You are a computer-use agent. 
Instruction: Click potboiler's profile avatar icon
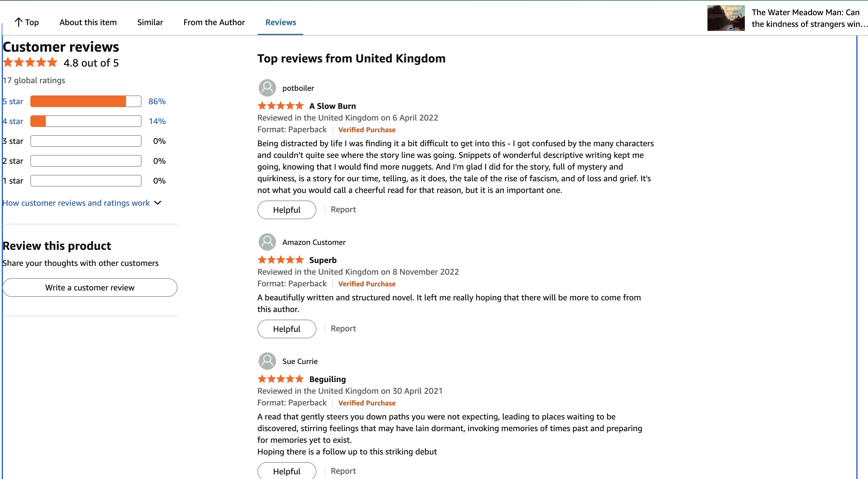[267, 88]
